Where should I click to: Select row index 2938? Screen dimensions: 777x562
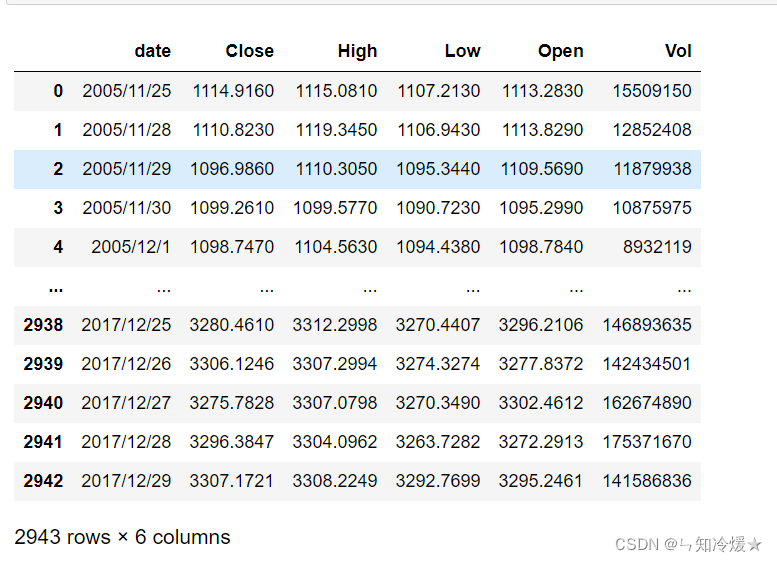coord(44,325)
